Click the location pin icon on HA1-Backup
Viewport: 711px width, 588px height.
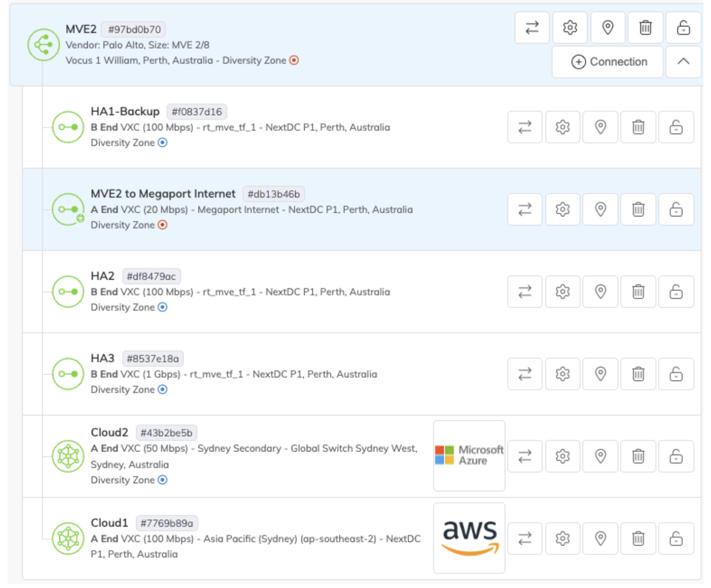point(600,127)
